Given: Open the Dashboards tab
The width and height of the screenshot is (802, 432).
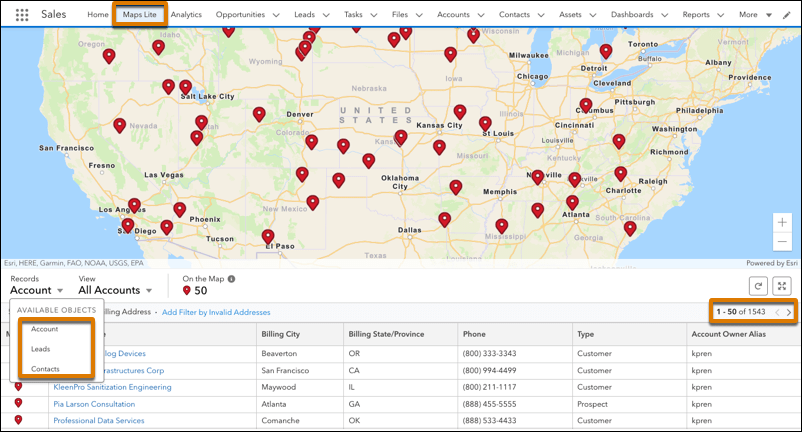Looking at the screenshot, I should [632, 15].
